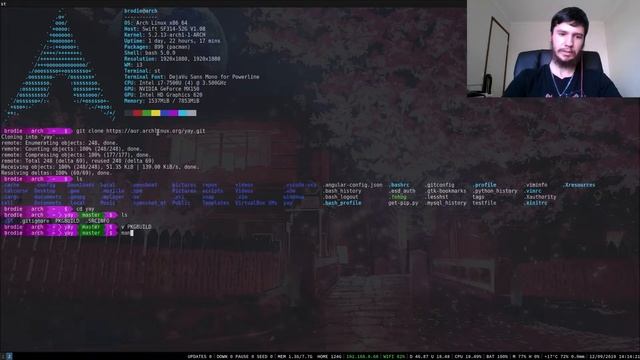640x360 pixels.
Task: Click '.python_history' in the ls listing
Action: (495, 191)
